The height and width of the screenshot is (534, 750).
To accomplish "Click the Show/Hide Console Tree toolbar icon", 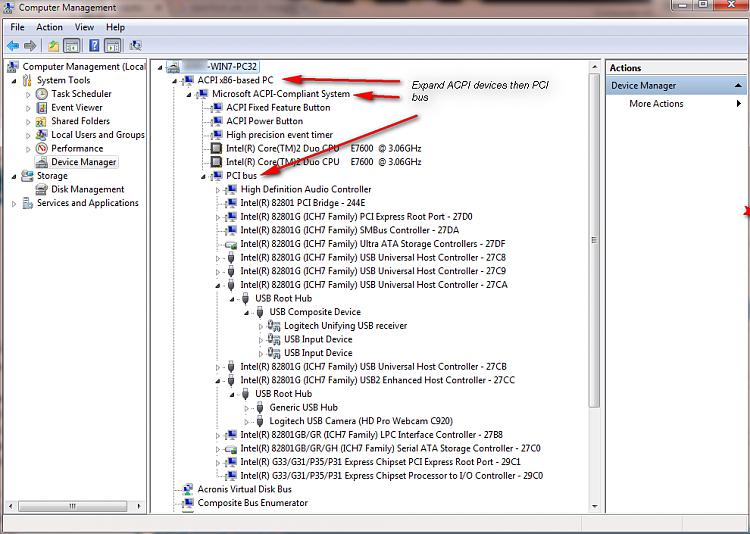I will pos(72,46).
